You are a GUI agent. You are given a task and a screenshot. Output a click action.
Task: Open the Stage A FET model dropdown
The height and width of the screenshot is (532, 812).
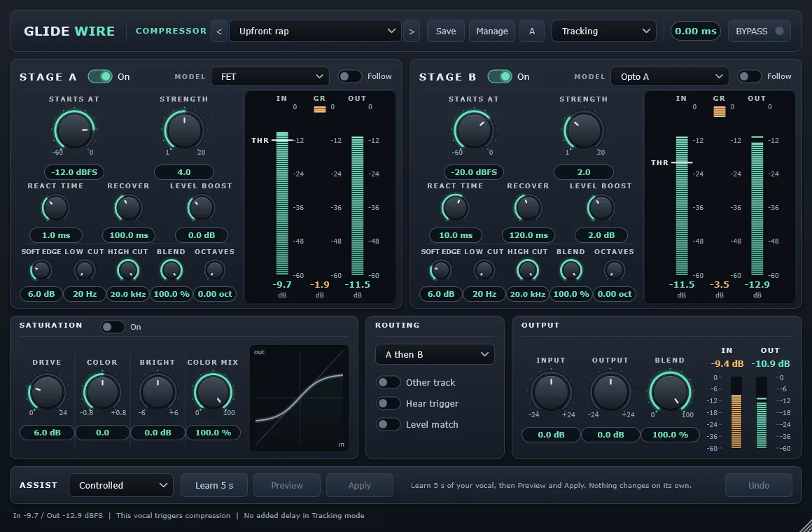pyautogui.click(x=269, y=77)
